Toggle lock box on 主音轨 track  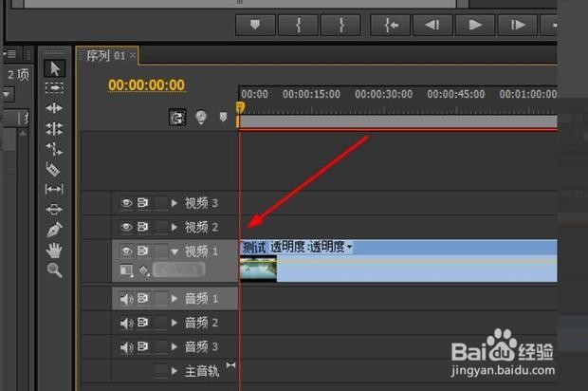[161, 371]
